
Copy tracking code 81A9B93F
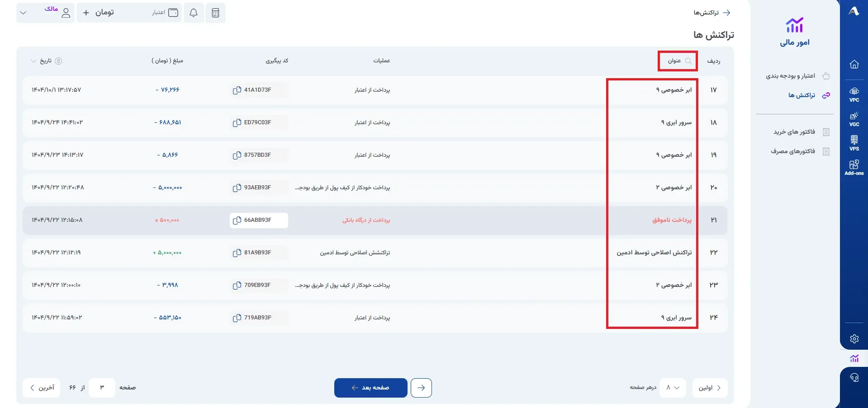click(237, 253)
